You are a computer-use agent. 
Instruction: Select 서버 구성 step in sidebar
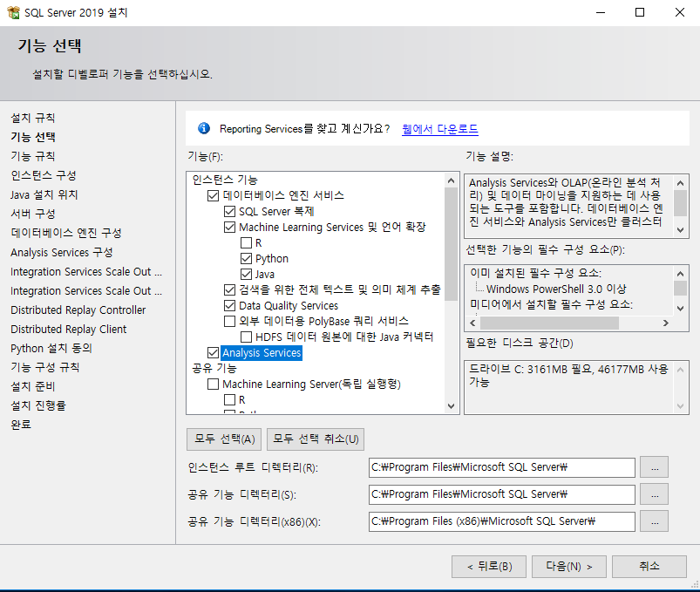(x=32, y=214)
